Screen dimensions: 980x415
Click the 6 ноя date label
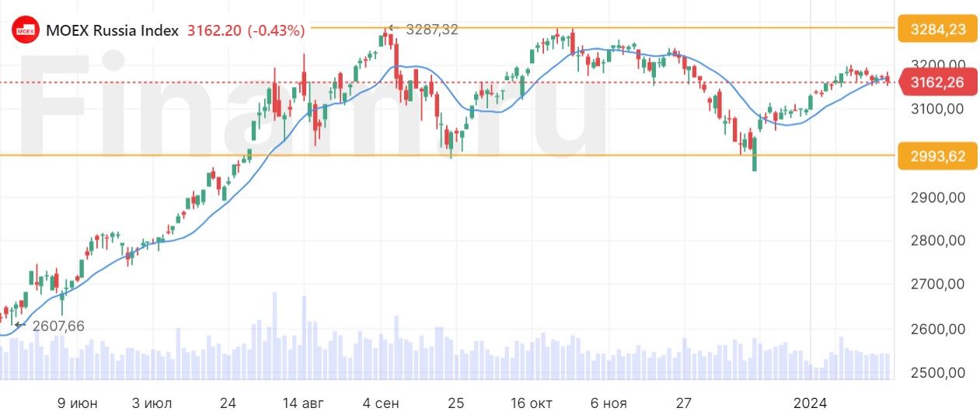point(608,403)
